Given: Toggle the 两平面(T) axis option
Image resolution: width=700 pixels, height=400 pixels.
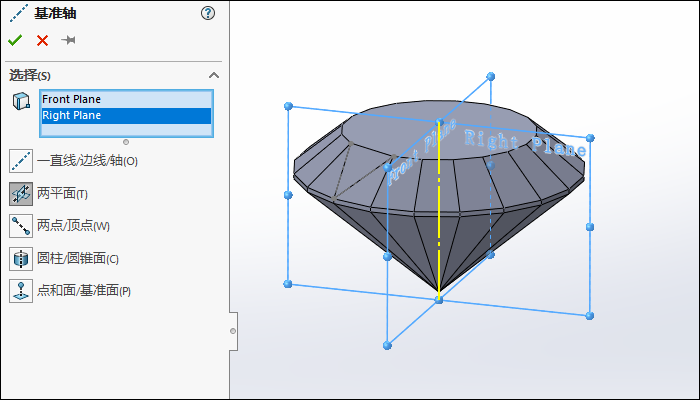Looking at the screenshot, I should [21, 194].
